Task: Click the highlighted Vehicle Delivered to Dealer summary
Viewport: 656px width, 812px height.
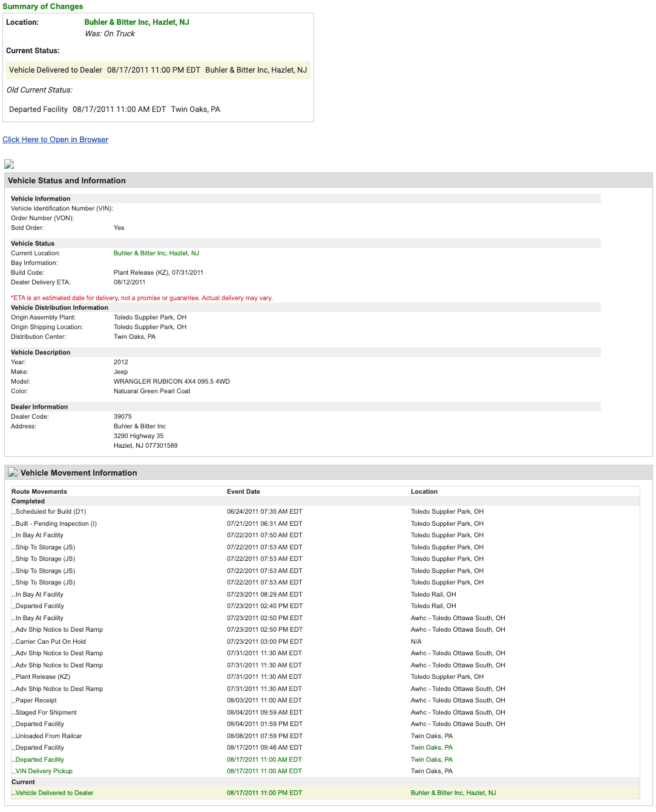Action: click(x=158, y=70)
